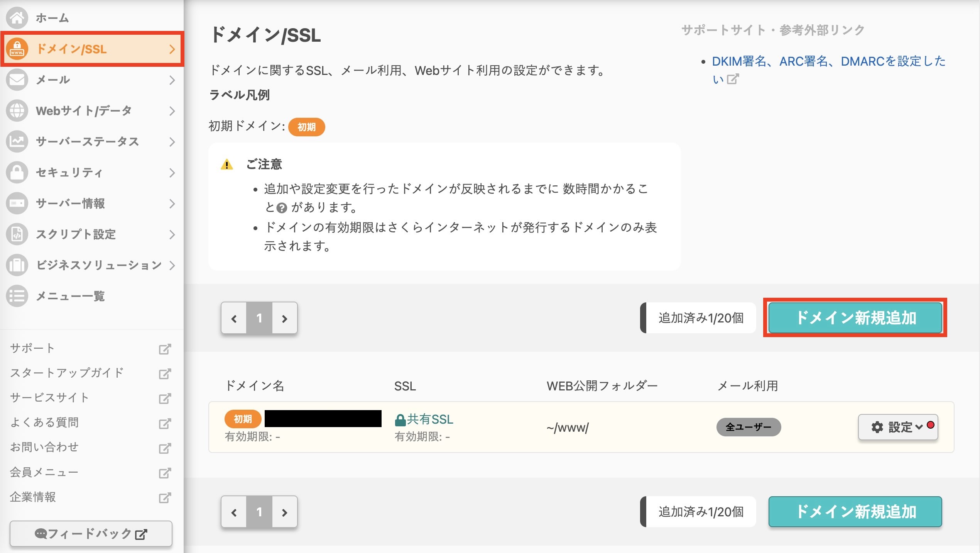
Task: Click the question mark help icon in notice
Action: pos(282,209)
